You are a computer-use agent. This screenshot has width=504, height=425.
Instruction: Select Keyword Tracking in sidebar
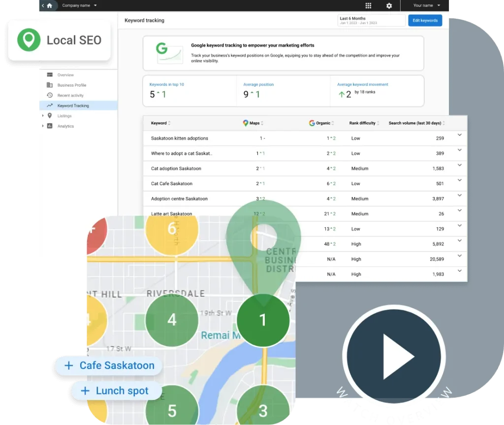point(73,106)
